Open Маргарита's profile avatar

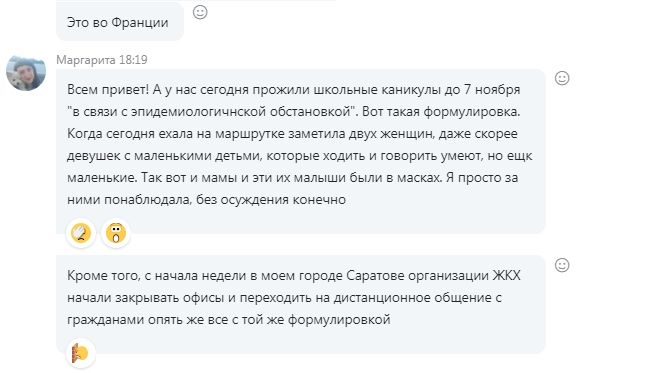pos(26,73)
